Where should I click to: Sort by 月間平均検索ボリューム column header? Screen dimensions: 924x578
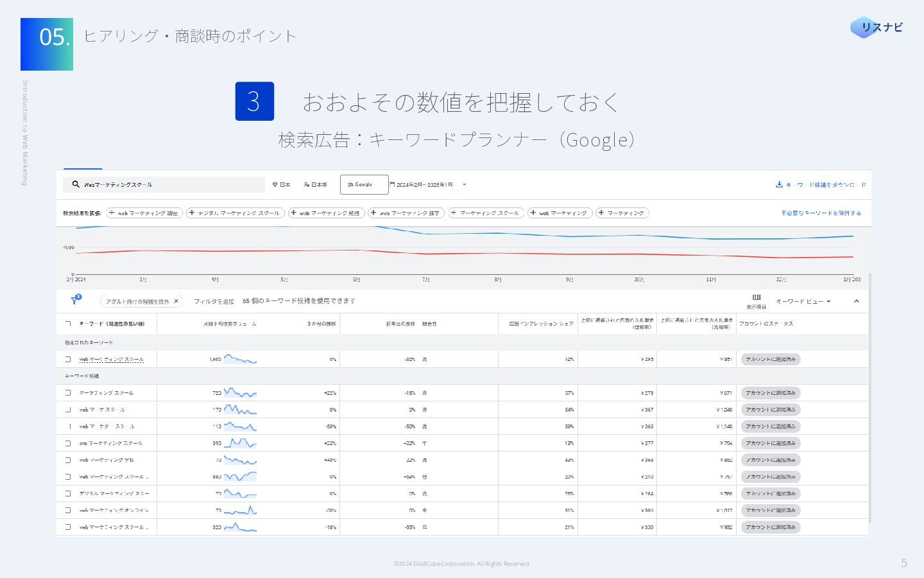[x=230, y=324]
